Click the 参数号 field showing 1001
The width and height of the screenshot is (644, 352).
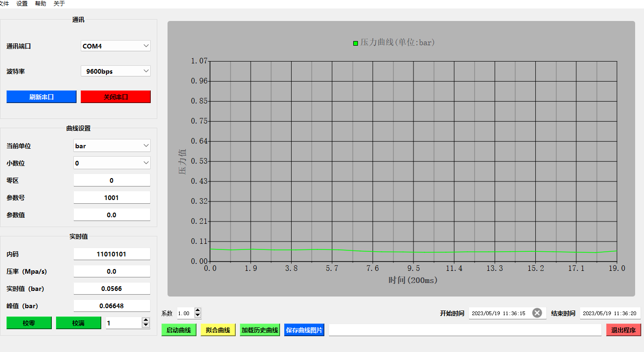112,197
